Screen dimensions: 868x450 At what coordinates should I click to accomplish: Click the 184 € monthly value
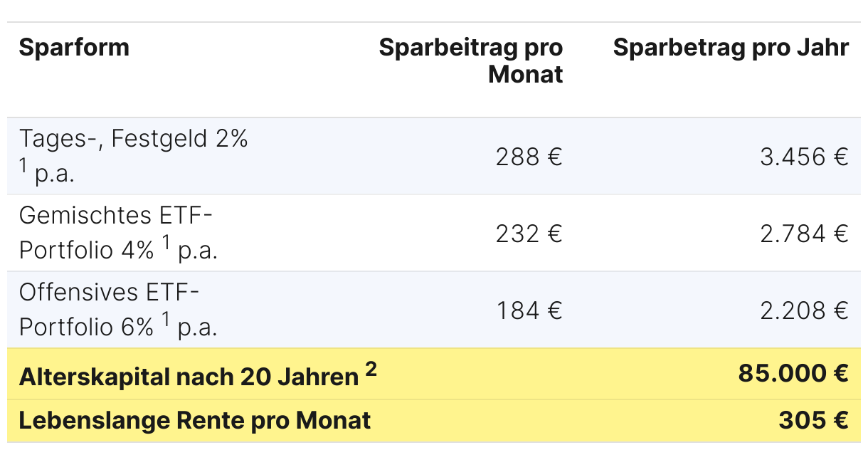coord(529,310)
